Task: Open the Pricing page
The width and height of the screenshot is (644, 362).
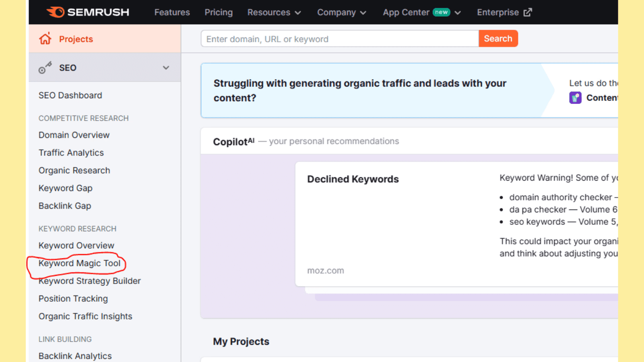Action: 219,12
